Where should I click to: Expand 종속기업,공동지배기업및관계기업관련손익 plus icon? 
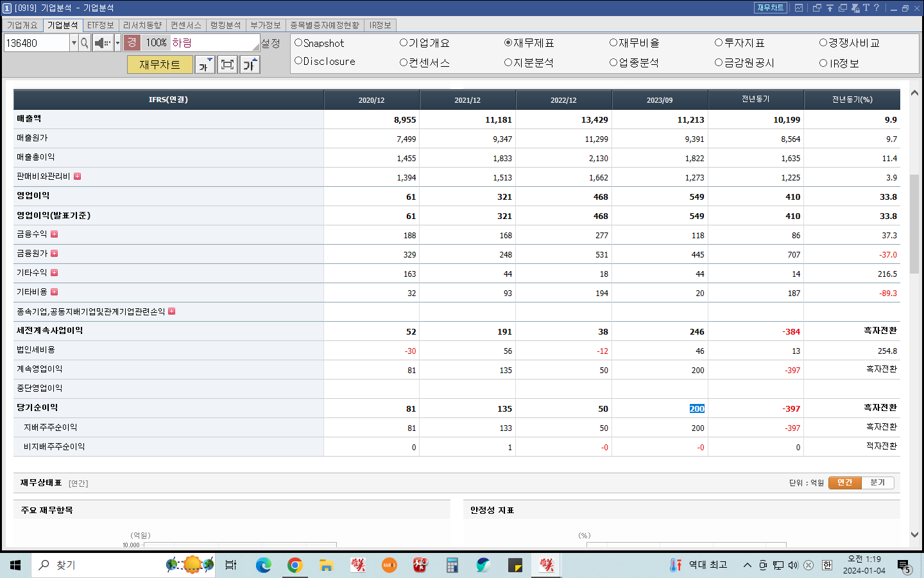pyautogui.click(x=171, y=311)
